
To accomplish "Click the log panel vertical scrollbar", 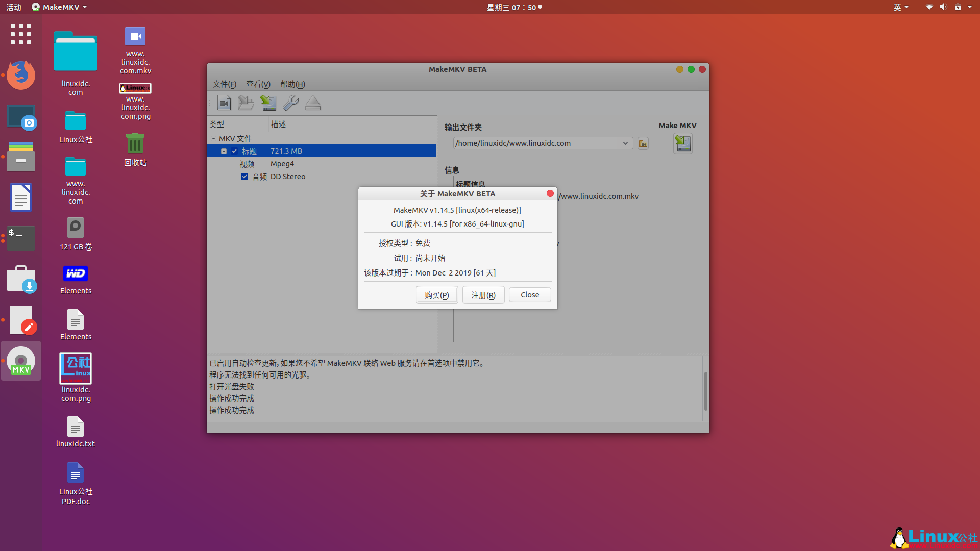I will click(x=705, y=390).
